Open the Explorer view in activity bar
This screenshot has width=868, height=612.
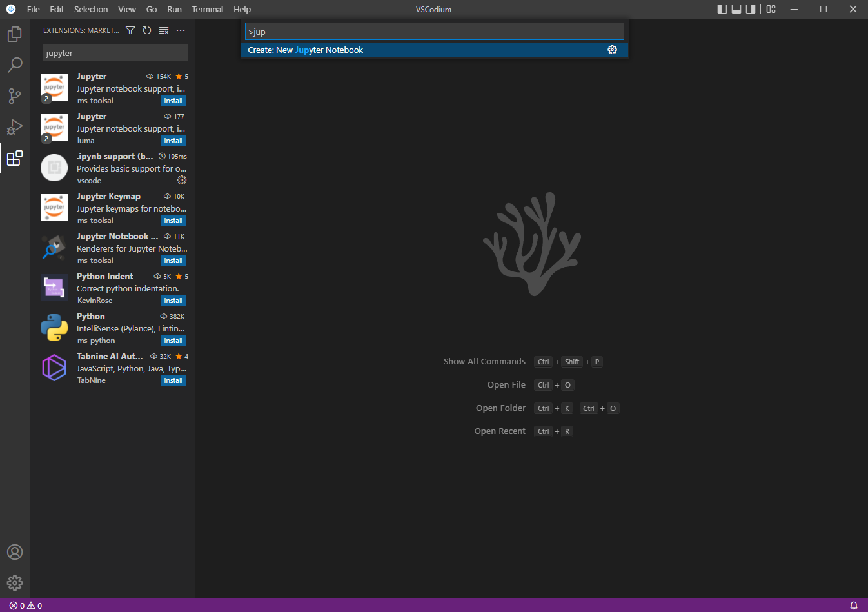[15, 34]
